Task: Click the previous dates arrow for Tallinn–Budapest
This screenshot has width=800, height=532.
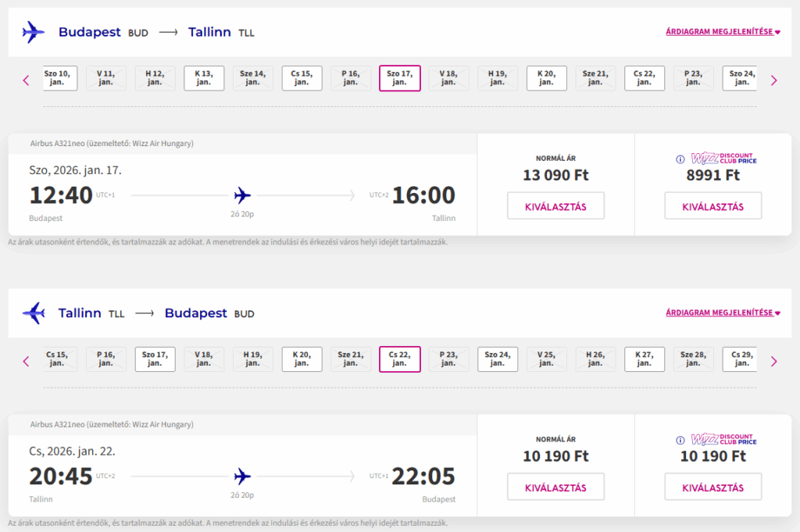Action: tap(26, 361)
